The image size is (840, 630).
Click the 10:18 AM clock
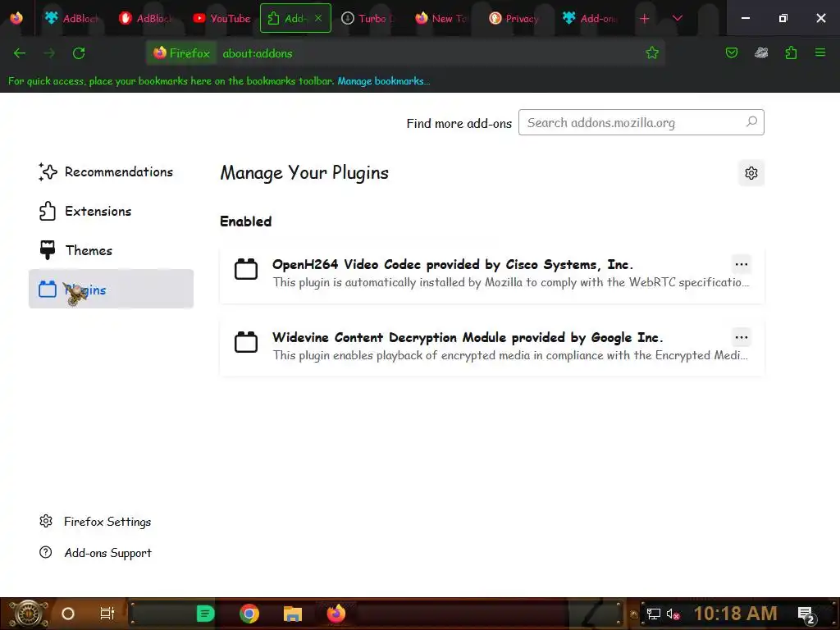pos(736,614)
